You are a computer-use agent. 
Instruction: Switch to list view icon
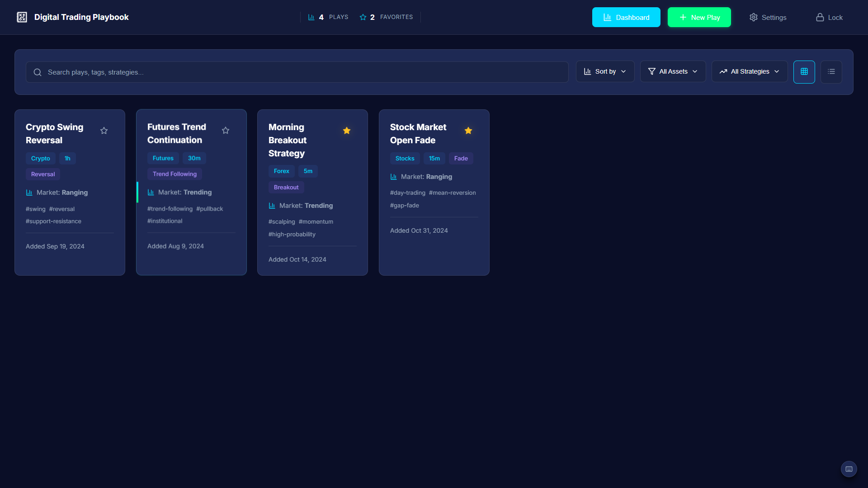(831, 71)
